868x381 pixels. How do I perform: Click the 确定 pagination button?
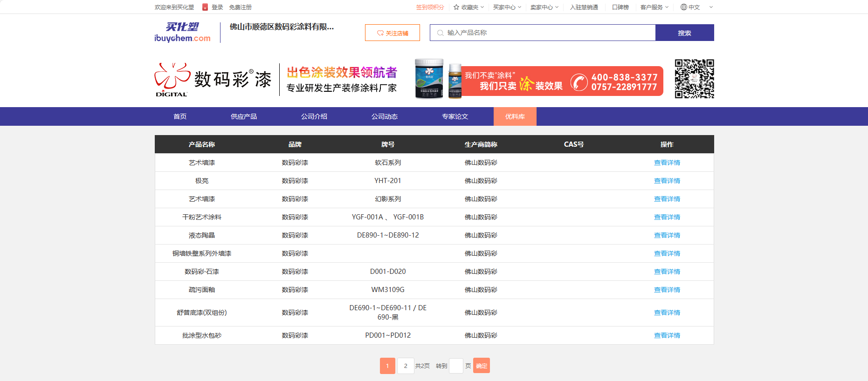click(482, 366)
